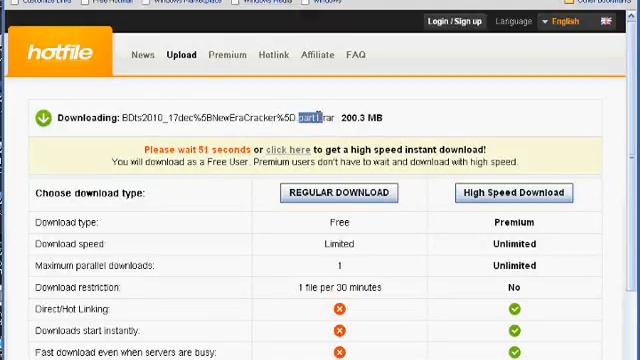Click the 'Download type:' row label
640x360 pixels.
[x=67, y=222]
